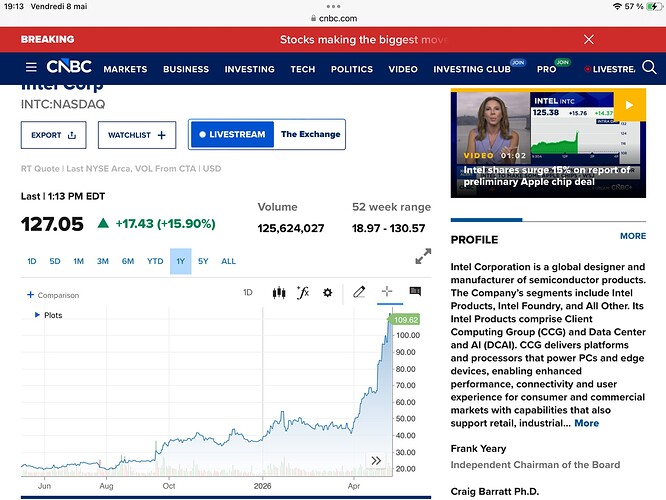The image size is (666, 500).
Task: Play the Intel video
Action: pos(629,105)
